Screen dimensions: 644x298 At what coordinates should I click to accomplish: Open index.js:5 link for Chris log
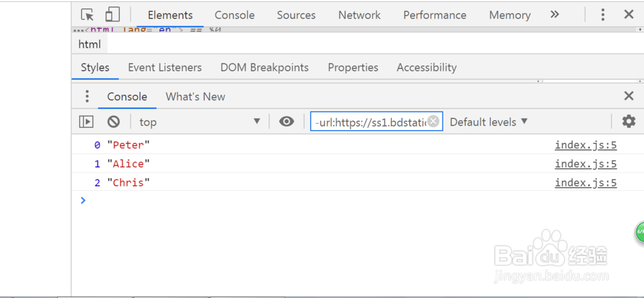pos(585,183)
